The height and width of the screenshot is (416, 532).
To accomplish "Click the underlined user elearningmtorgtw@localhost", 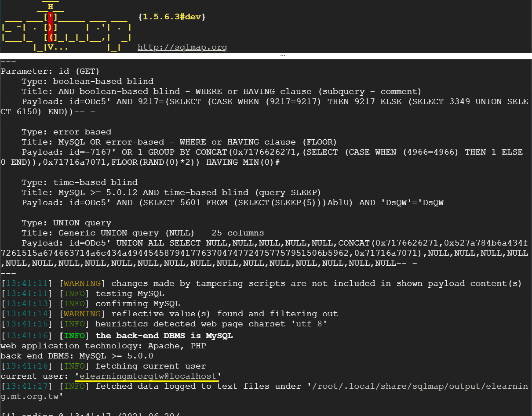I will click(x=148, y=376).
